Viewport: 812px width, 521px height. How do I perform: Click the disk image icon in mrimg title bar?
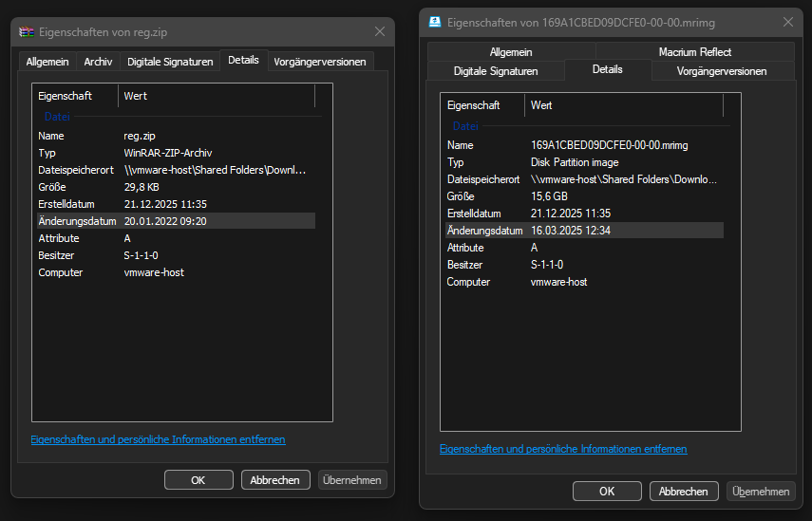[x=435, y=21]
